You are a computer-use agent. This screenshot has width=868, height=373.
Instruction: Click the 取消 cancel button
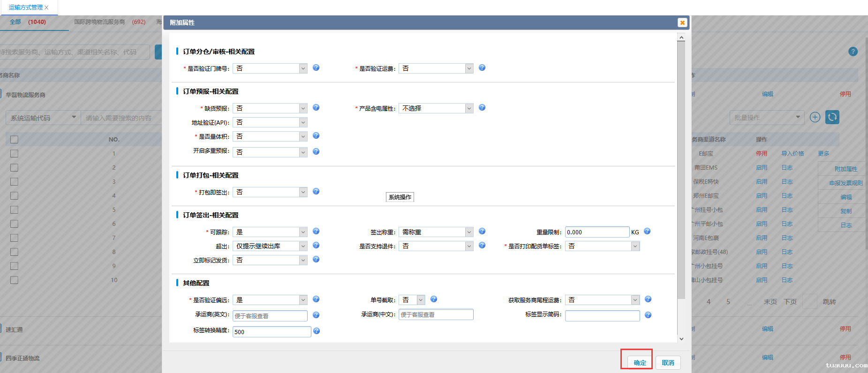click(x=668, y=363)
